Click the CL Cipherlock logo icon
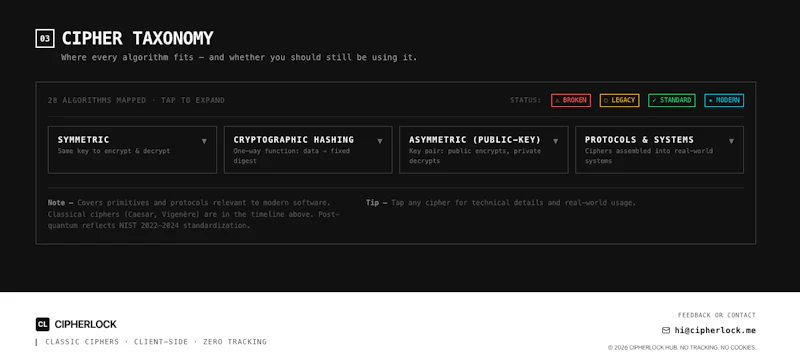Viewport: 800px width, 363px height. coord(43,324)
